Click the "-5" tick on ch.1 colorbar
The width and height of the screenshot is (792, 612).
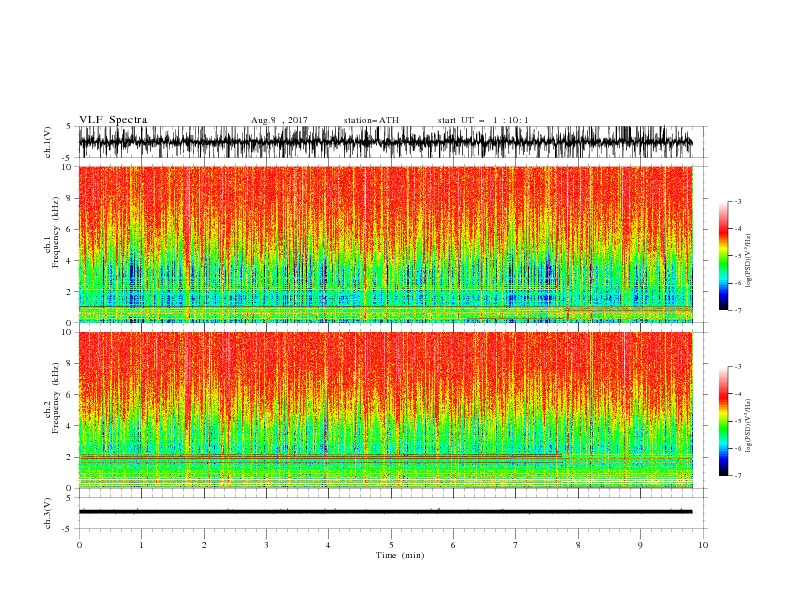point(737,256)
